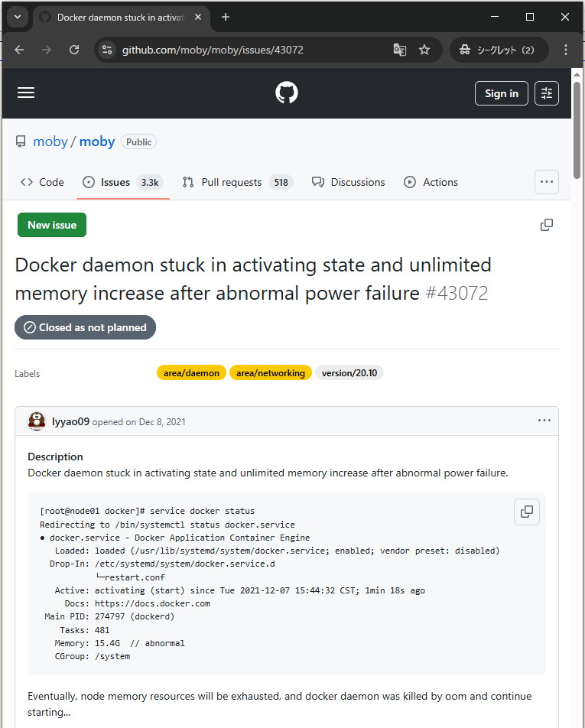Click the 'Public' repository badge
Image resolution: width=585 pixels, height=728 pixels.
click(x=139, y=142)
